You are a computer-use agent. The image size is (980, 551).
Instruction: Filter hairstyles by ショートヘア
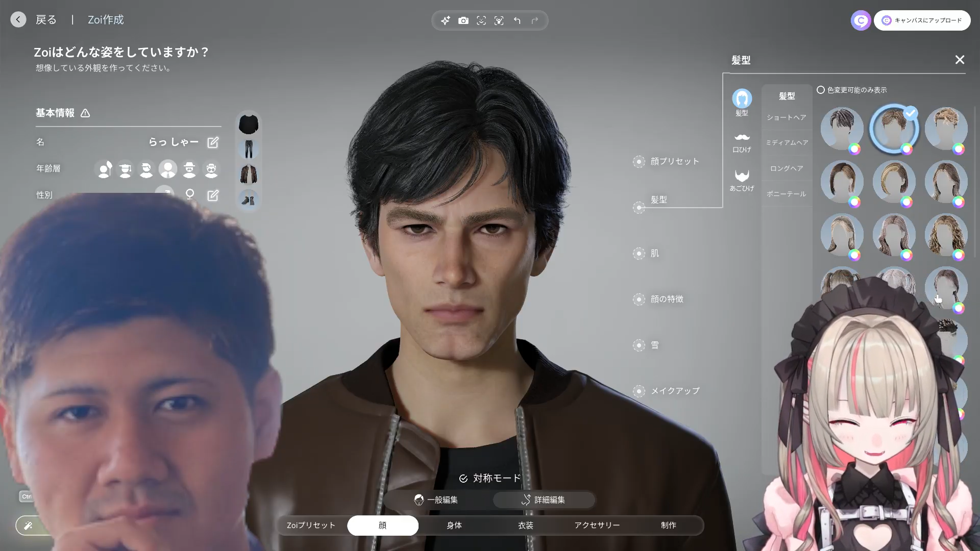click(787, 117)
